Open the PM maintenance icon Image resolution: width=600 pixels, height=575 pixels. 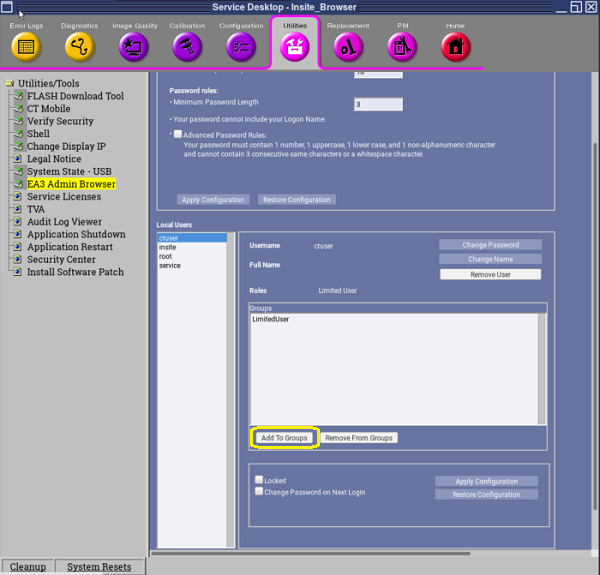coord(402,46)
